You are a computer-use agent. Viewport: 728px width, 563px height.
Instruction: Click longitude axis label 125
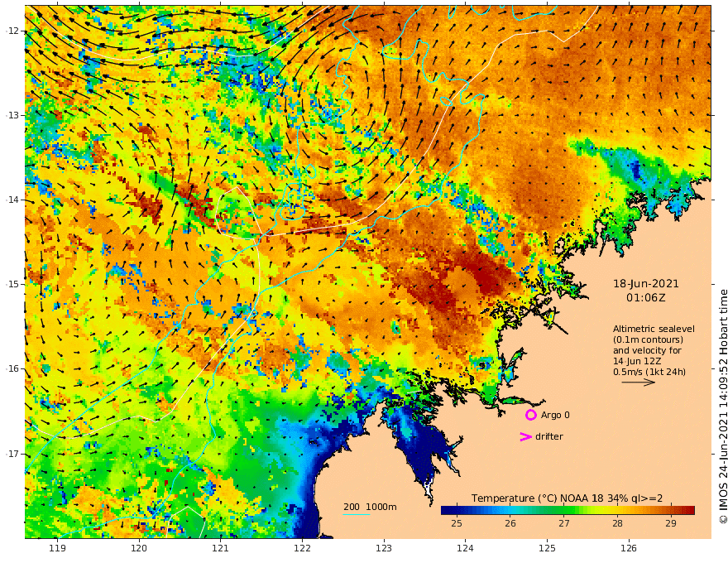click(x=548, y=548)
